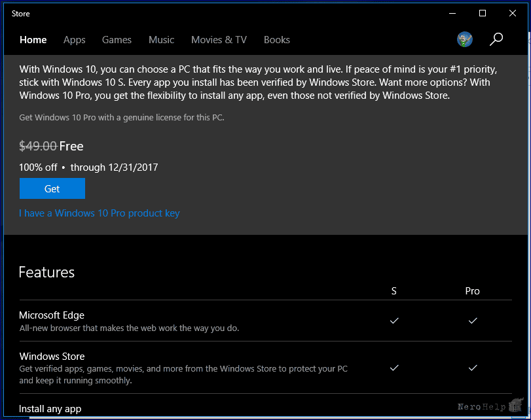Select the Microsoft Edge feature title
This screenshot has width=531, height=420.
pos(52,315)
